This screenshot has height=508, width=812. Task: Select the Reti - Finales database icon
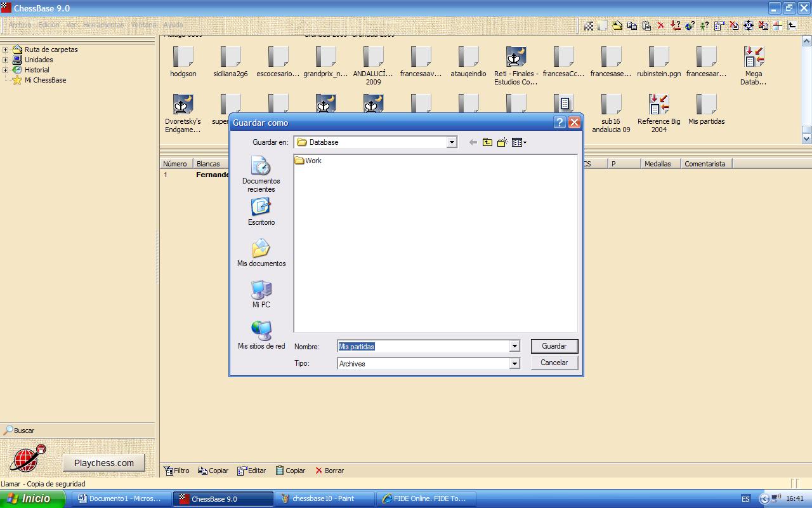[516, 57]
